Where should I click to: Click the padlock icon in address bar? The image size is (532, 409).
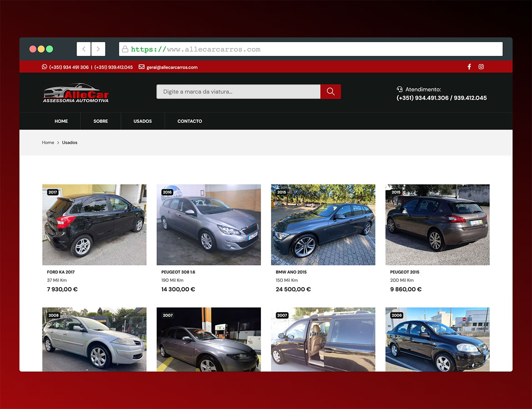click(125, 49)
